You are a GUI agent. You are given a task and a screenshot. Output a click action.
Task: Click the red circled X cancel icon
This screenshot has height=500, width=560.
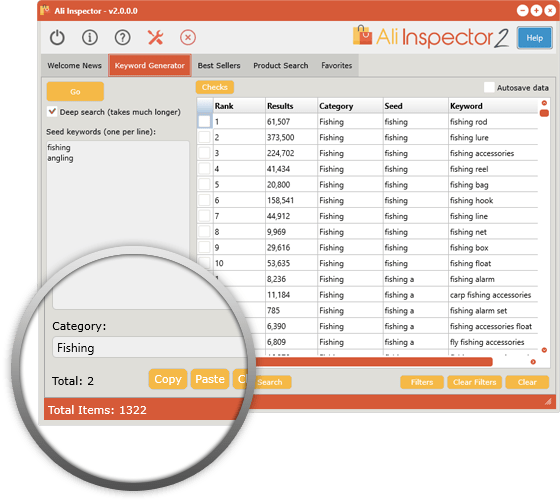pos(188,38)
